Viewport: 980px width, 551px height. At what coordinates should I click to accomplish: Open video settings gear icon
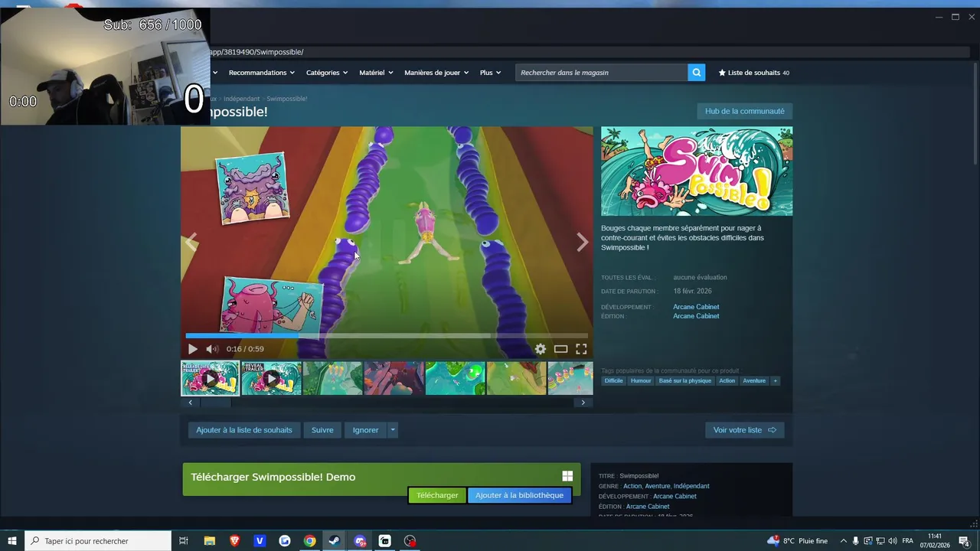click(x=541, y=349)
